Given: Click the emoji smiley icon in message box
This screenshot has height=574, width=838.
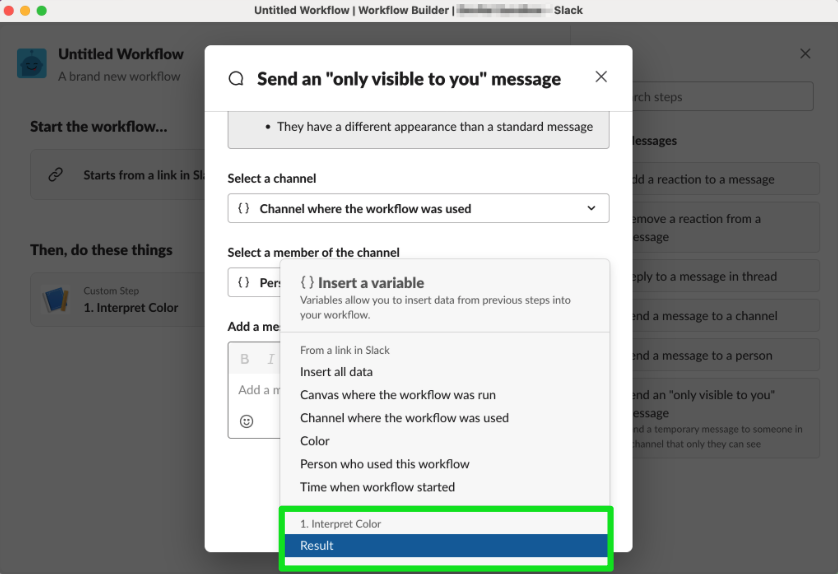Looking at the screenshot, I should point(246,421).
